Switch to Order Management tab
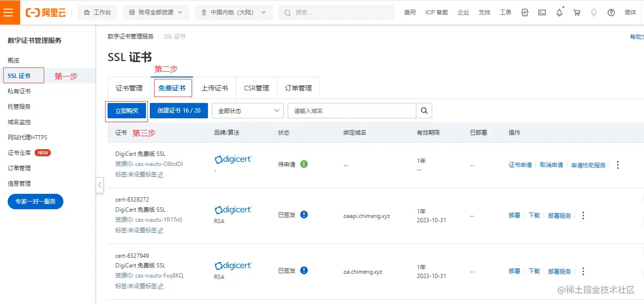 [298, 88]
